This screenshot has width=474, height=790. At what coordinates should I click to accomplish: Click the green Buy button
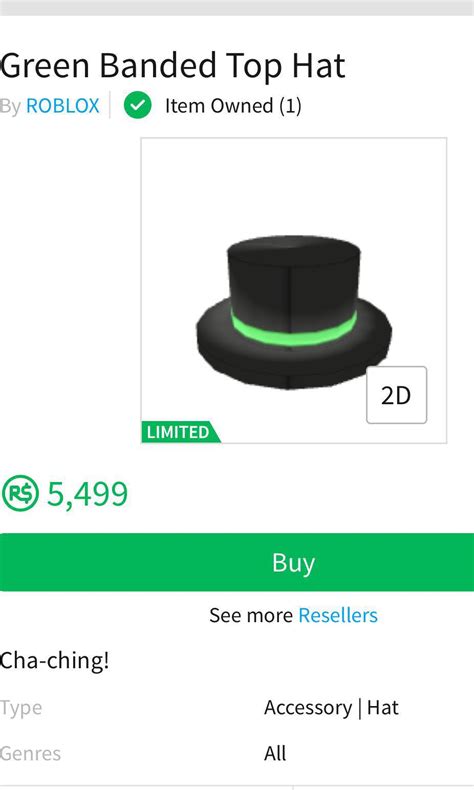click(237, 562)
